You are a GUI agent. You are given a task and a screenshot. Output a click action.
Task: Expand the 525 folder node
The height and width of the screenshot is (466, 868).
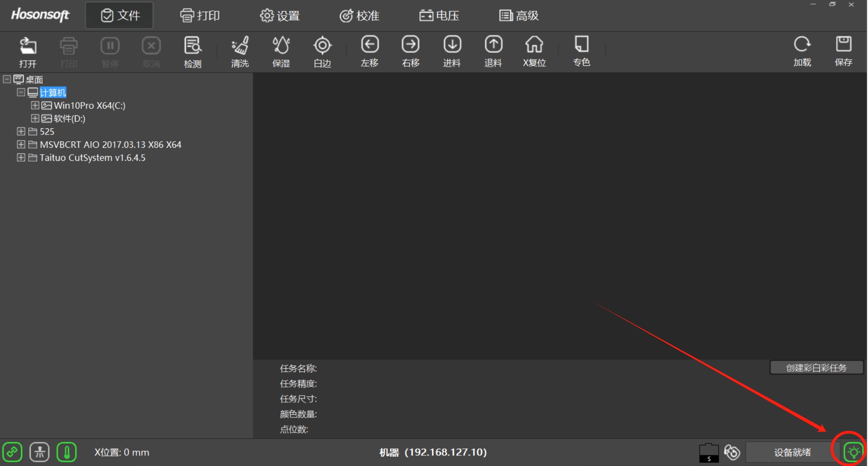(21, 132)
